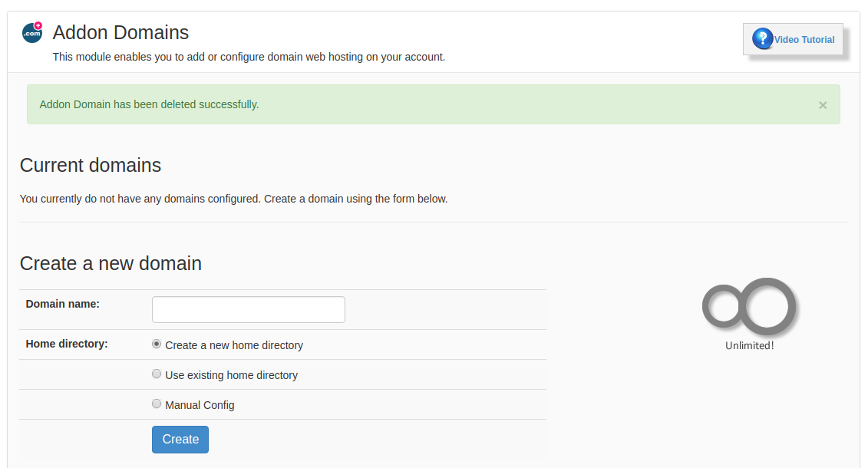Click the Domain name input field
This screenshot has width=868, height=468.
[249, 309]
